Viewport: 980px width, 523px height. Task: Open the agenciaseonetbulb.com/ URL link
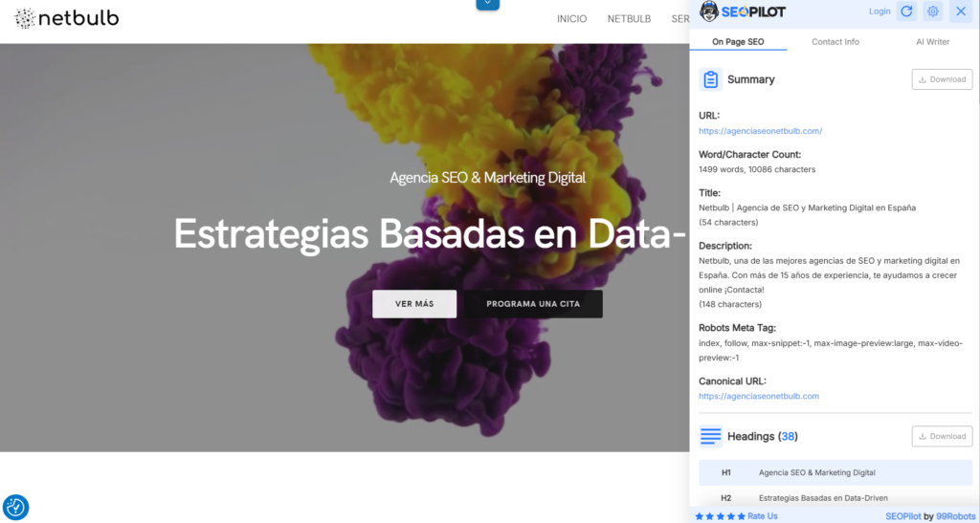pos(760,131)
